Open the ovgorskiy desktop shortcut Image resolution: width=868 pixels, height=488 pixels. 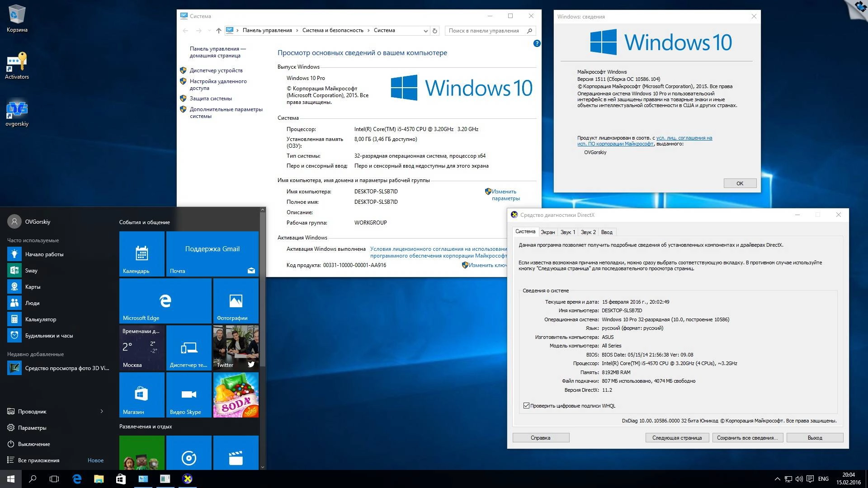coord(17,113)
